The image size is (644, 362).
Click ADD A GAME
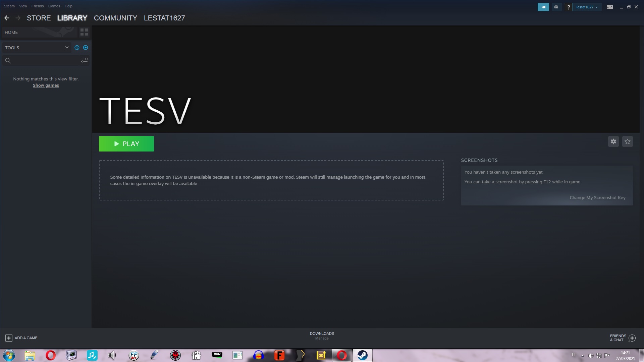21,338
